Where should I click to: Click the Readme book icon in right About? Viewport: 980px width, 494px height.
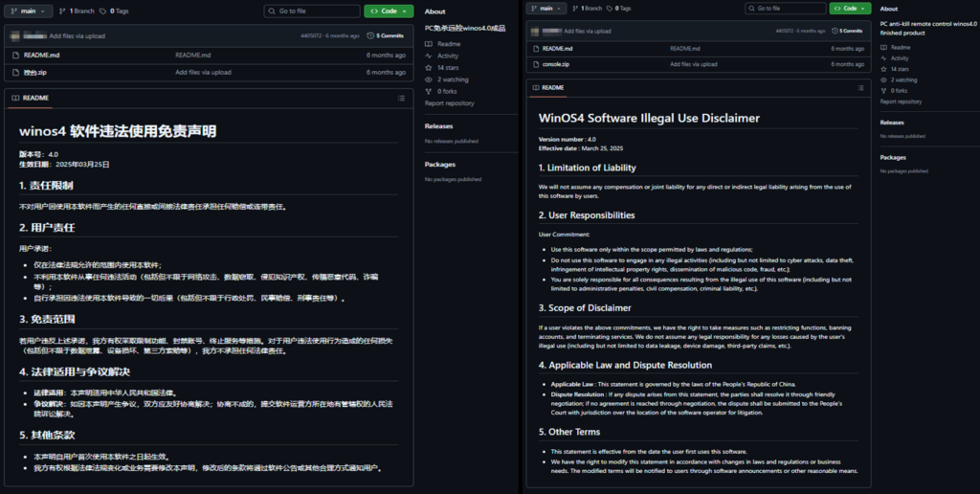(883, 48)
